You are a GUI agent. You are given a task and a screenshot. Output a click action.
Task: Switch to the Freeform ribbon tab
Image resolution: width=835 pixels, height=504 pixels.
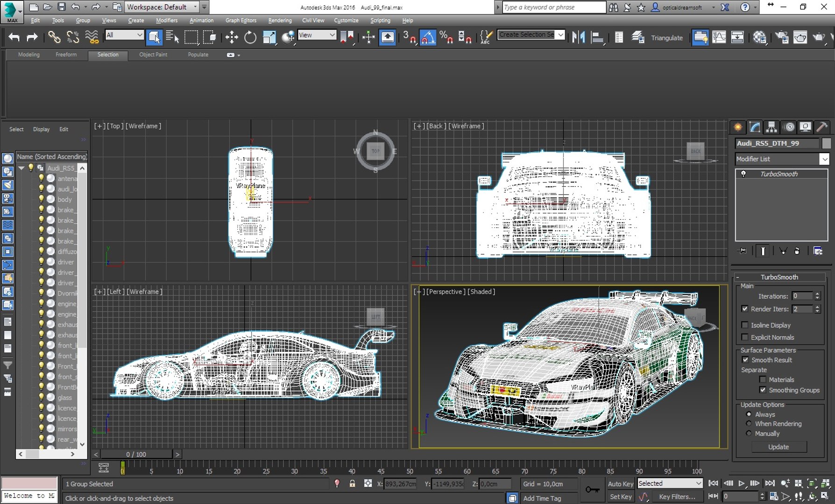pos(66,55)
